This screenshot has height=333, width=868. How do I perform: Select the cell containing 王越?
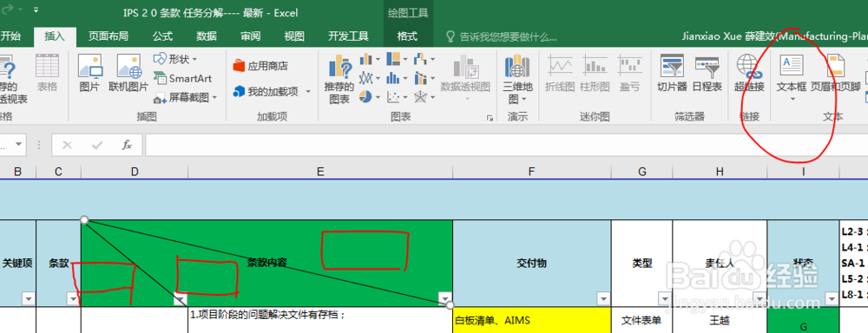coord(720,320)
